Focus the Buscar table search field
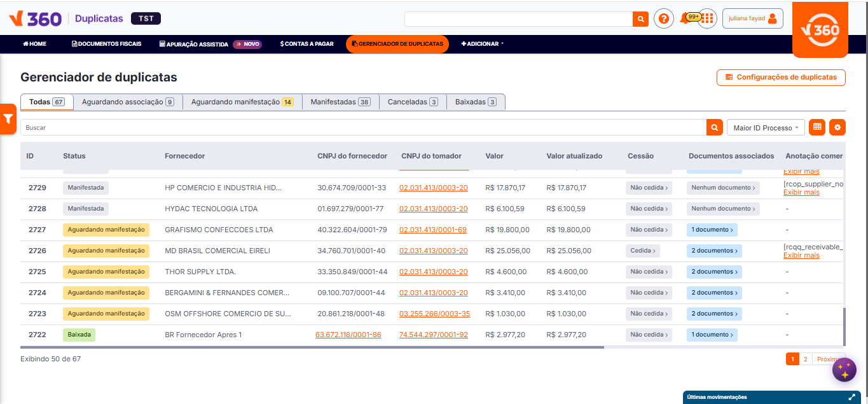Image resolution: width=868 pixels, height=404 pixels. 363,127
